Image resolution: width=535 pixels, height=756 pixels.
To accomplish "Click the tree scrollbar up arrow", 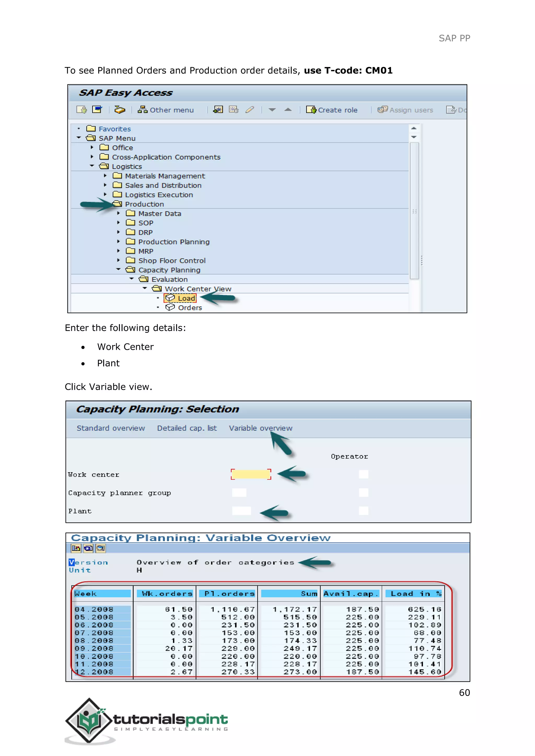I will point(414,128).
